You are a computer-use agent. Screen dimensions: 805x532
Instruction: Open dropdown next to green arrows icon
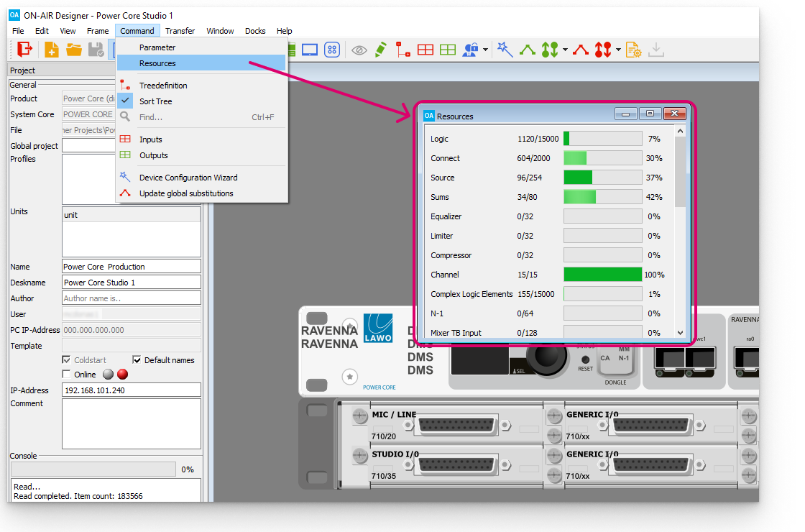[565, 50]
